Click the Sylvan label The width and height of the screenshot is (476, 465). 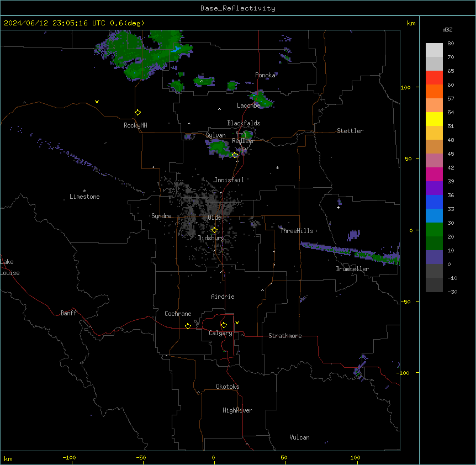[x=215, y=135]
